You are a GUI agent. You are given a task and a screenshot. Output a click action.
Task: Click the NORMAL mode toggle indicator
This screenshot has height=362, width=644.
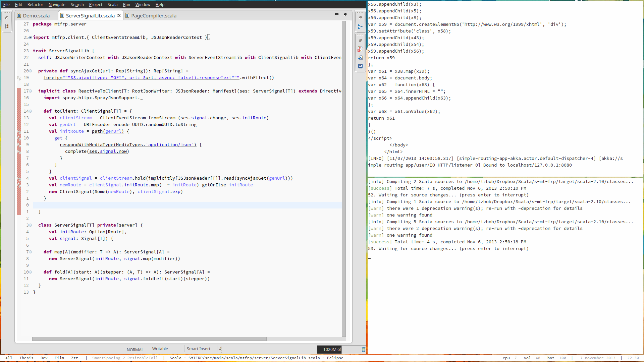click(136, 349)
